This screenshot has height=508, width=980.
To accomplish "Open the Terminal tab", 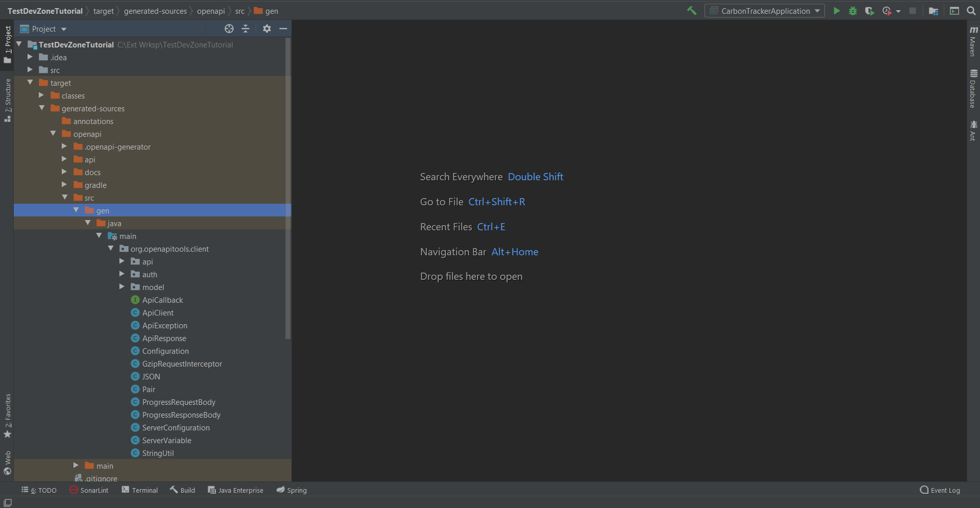I will (x=140, y=490).
